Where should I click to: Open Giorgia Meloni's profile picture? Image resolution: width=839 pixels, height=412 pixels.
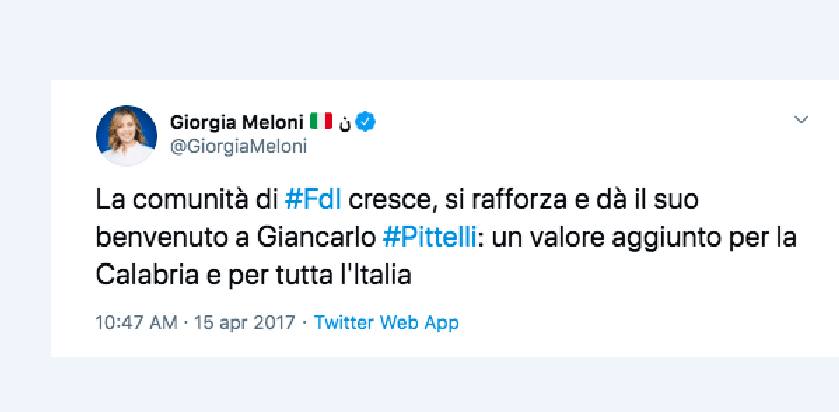pyautogui.click(x=126, y=135)
